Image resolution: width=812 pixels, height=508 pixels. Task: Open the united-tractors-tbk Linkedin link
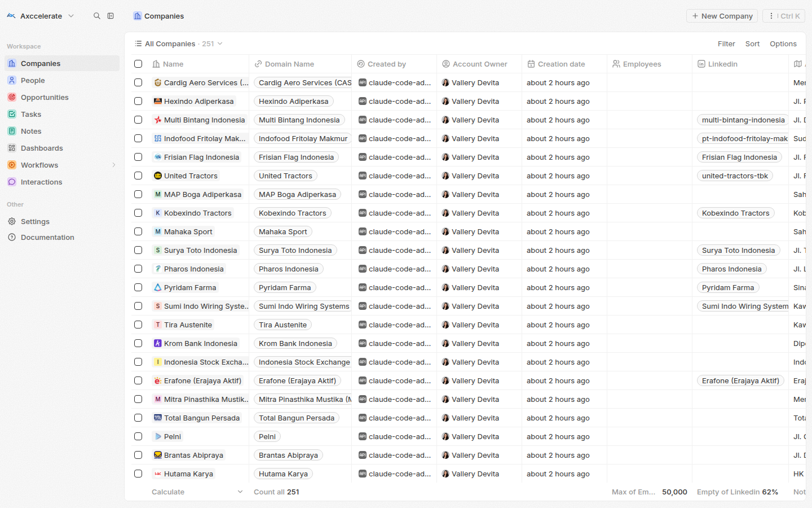tap(735, 176)
